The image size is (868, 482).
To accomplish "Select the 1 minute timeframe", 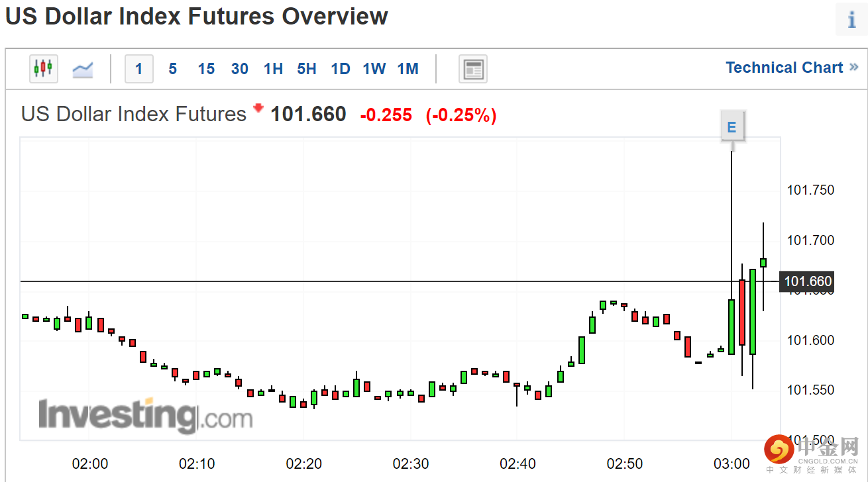I will 139,69.
